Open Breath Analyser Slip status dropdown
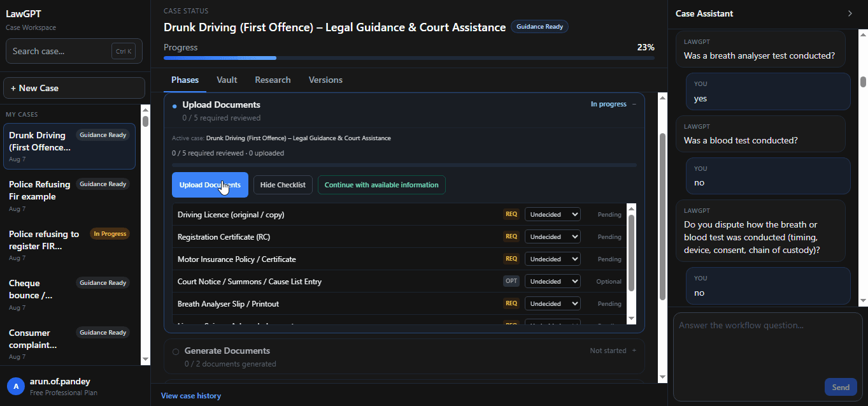Image resolution: width=868 pixels, height=406 pixels. coord(553,303)
